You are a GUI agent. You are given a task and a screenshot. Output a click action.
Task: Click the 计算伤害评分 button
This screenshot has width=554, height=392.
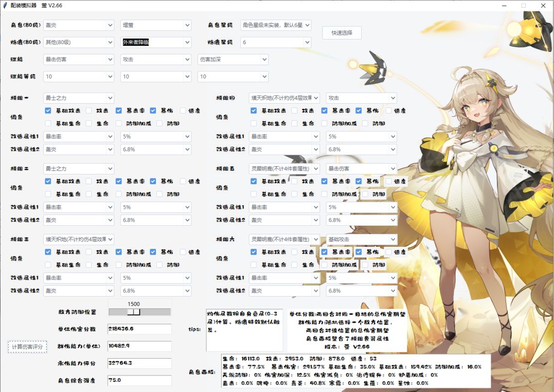coord(27,347)
